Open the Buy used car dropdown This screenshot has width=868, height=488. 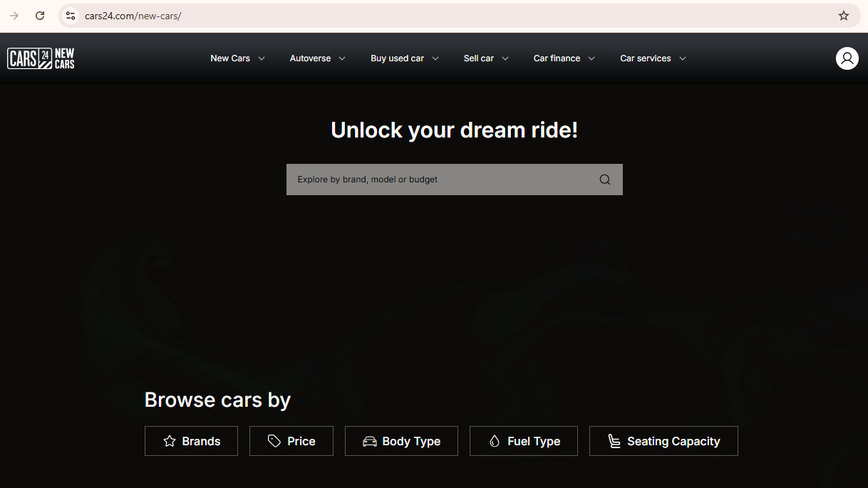(x=404, y=58)
